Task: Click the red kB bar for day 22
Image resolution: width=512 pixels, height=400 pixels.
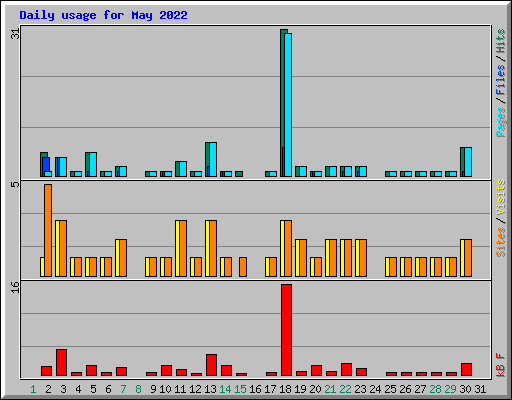Action: coord(346,370)
